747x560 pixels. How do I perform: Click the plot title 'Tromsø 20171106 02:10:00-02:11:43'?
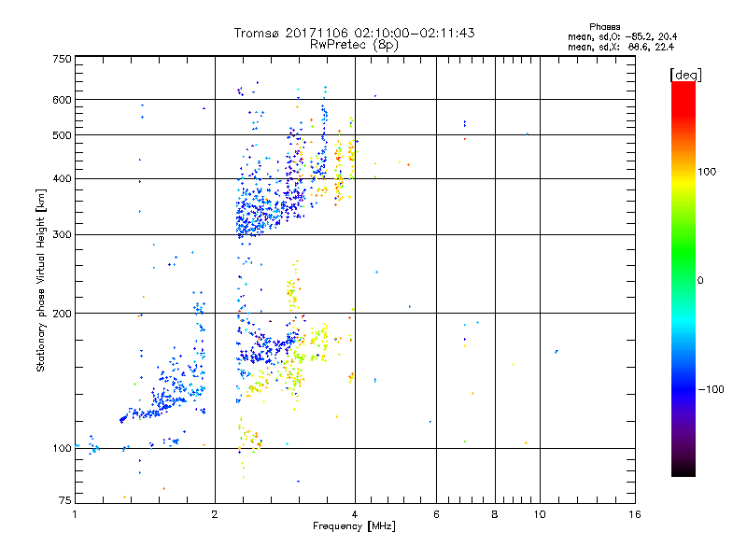point(354,33)
